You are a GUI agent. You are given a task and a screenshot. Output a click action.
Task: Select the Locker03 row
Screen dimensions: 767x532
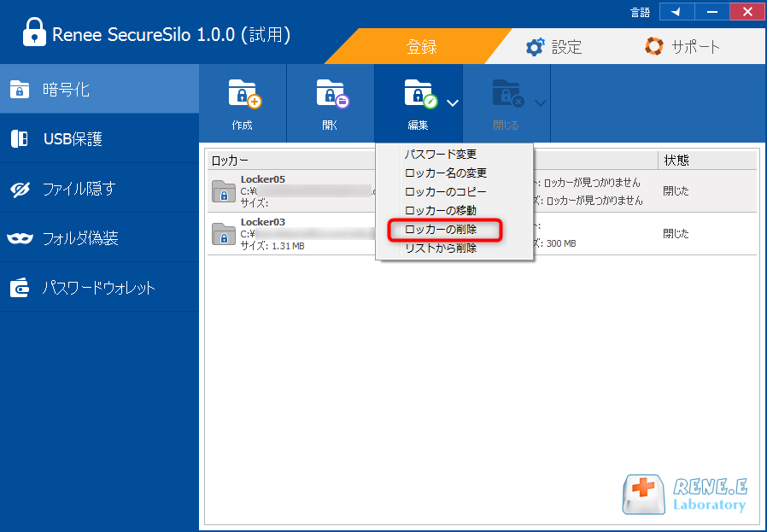[x=482, y=234]
